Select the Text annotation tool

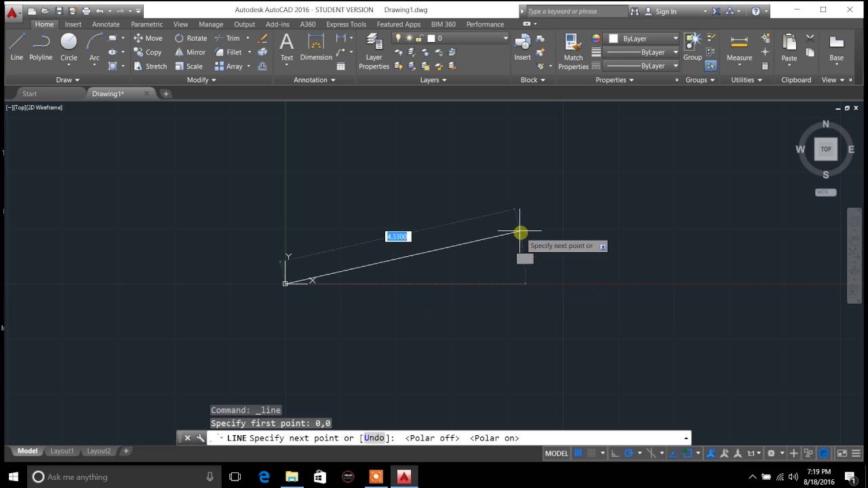(x=287, y=47)
